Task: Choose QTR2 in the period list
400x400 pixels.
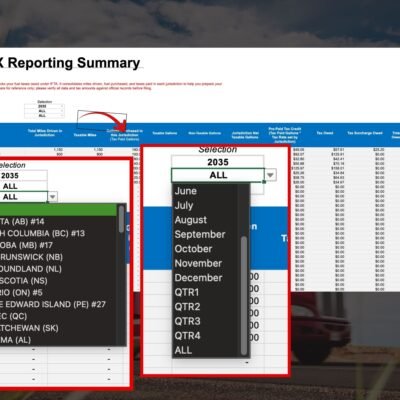Action: click(187, 307)
